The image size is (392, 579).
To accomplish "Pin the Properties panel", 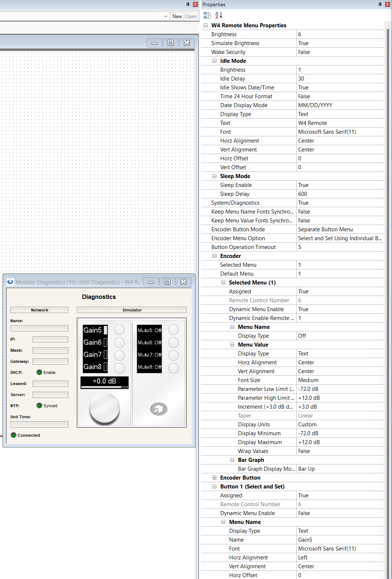I will tap(380, 4).
